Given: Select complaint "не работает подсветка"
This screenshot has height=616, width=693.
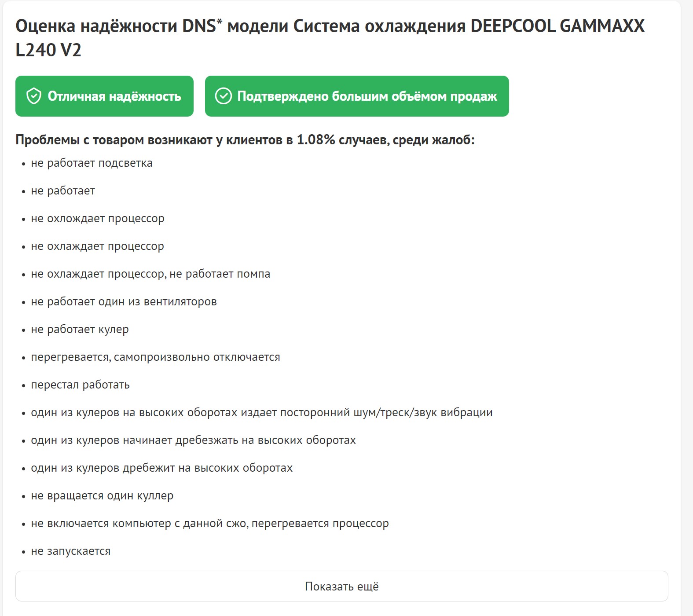Looking at the screenshot, I should pyautogui.click(x=92, y=163).
